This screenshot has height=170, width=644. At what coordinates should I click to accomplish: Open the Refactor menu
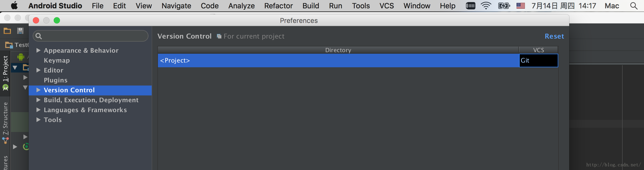pos(278,6)
